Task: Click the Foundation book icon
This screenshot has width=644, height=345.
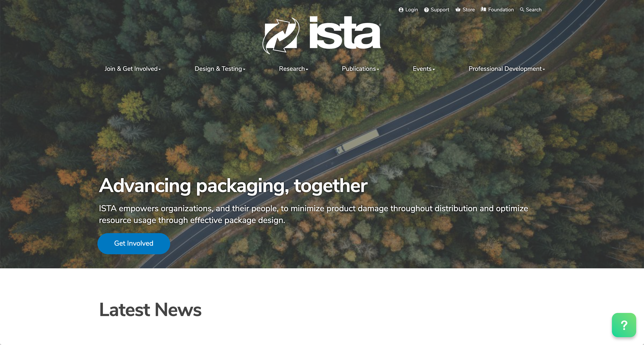Action: (483, 9)
